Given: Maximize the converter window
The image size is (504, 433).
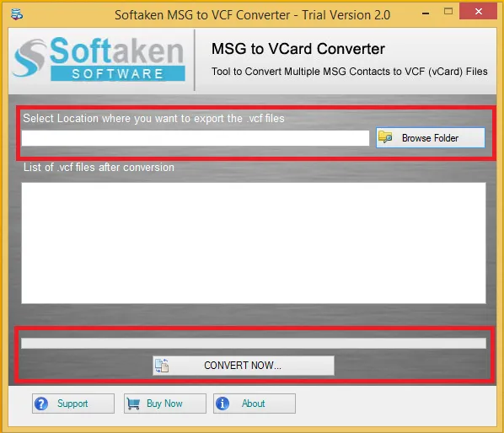Looking at the screenshot, I should coord(448,12).
